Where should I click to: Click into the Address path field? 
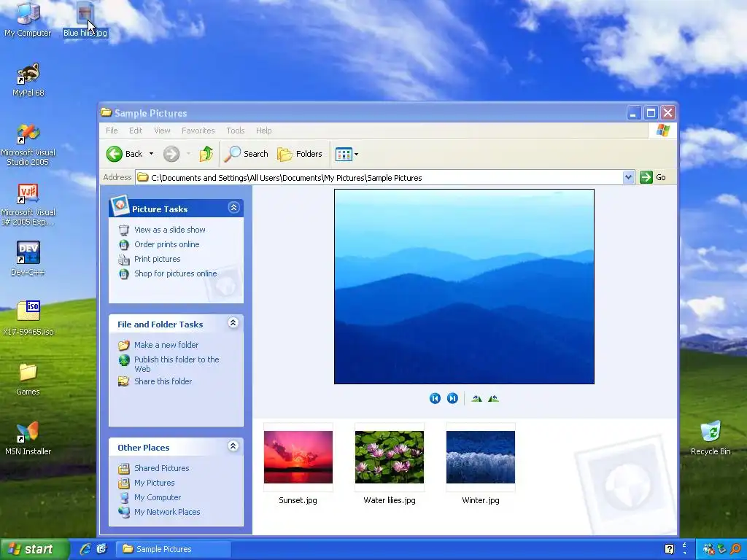379,178
